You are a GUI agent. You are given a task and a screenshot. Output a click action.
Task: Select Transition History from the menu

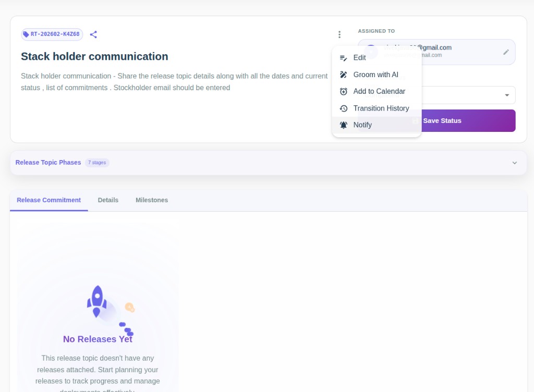point(381,108)
